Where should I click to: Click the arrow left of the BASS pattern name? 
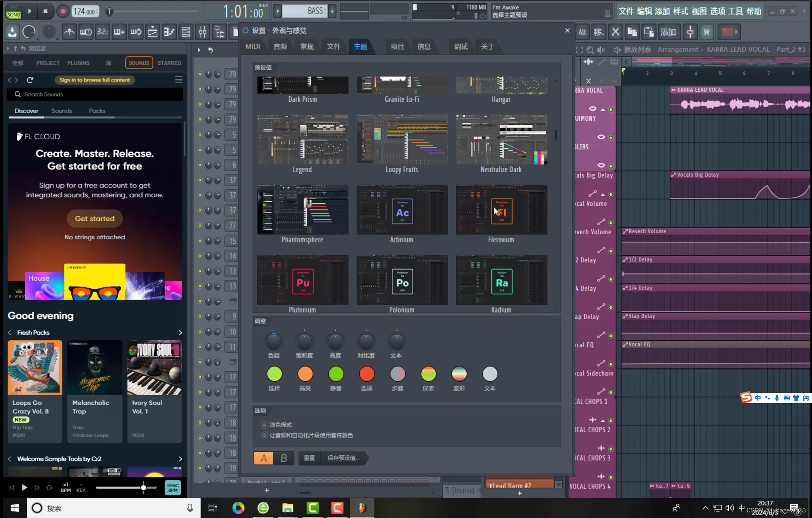[278, 11]
